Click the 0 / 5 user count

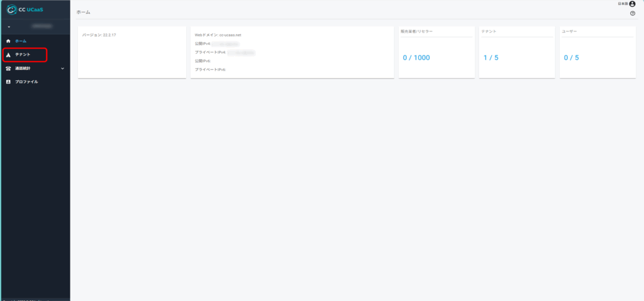(570, 57)
